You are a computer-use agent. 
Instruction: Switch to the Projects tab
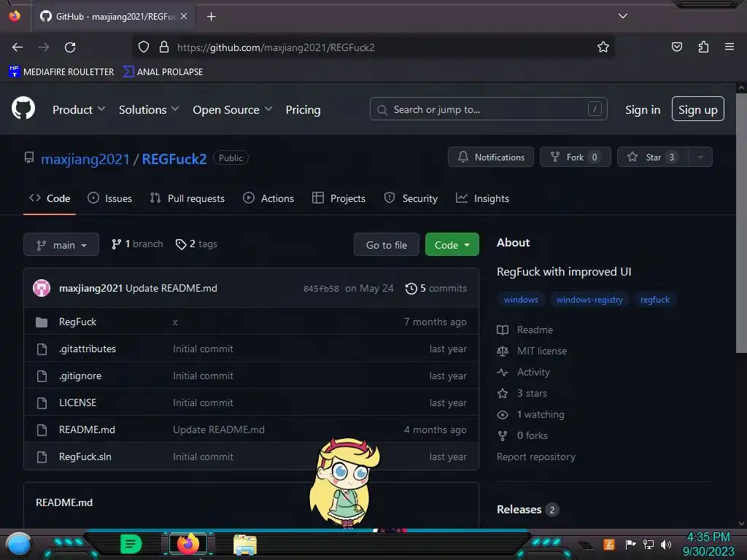point(338,198)
